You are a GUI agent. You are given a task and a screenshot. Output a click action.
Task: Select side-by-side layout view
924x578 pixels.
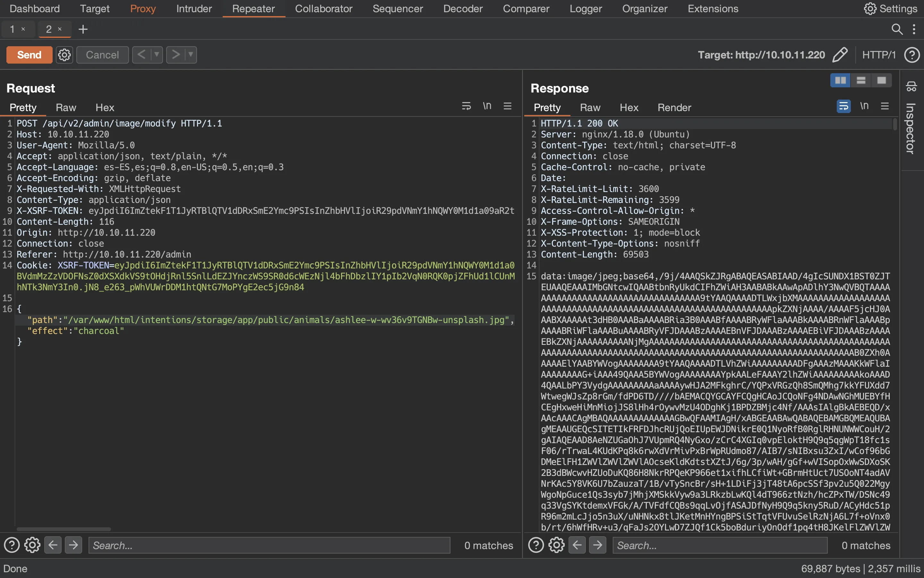pyautogui.click(x=840, y=80)
